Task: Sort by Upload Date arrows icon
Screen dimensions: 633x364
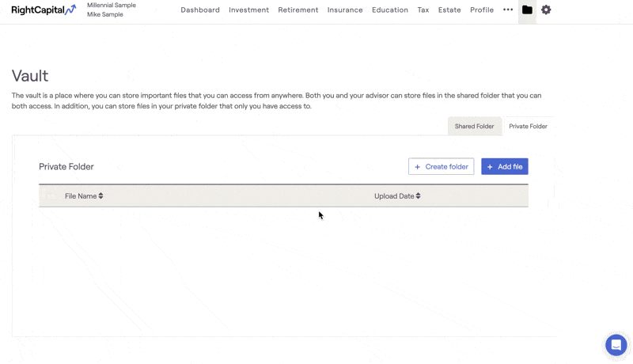Action: [x=419, y=196]
